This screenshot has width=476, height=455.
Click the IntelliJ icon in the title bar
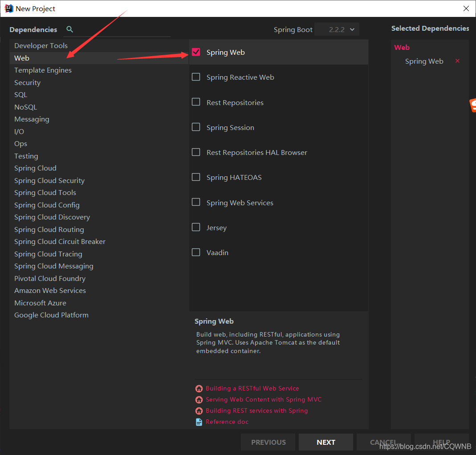[9, 8]
